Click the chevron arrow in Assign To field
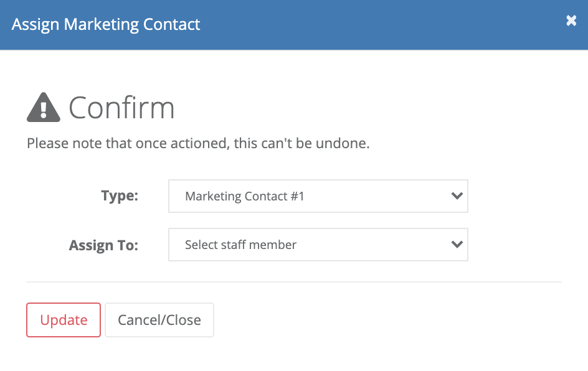588x371 pixels. 457,245
